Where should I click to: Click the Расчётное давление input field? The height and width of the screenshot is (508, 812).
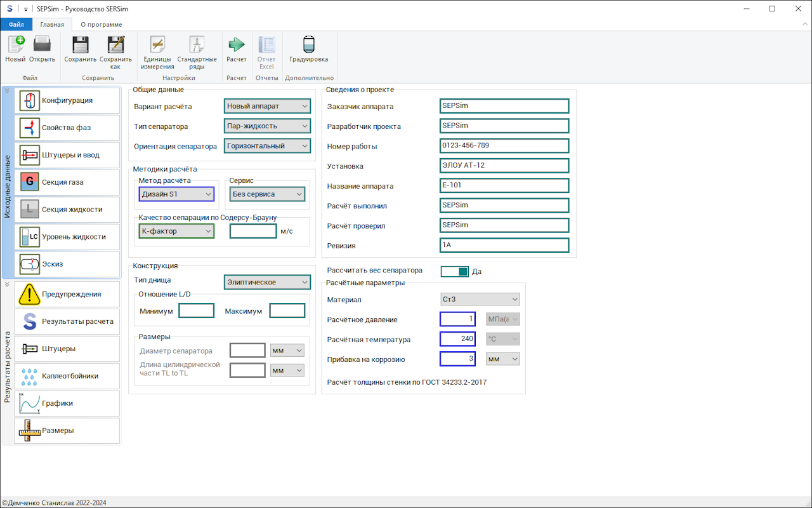tap(457, 319)
